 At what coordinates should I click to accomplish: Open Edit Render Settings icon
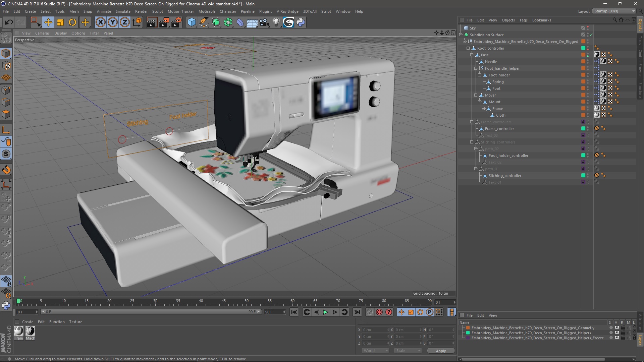[176, 22]
